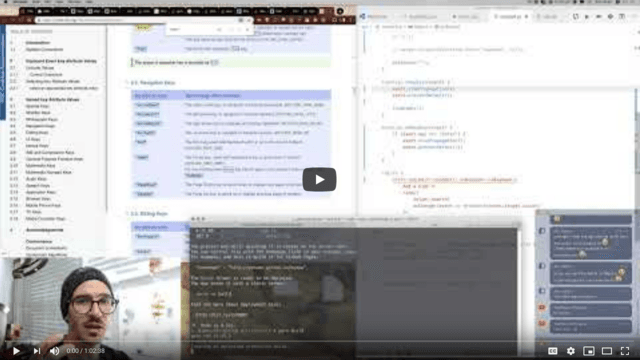Viewport: 640px width, 360px height.
Task: Click the small play icon in the control bar
Action: tap(16, 351)
